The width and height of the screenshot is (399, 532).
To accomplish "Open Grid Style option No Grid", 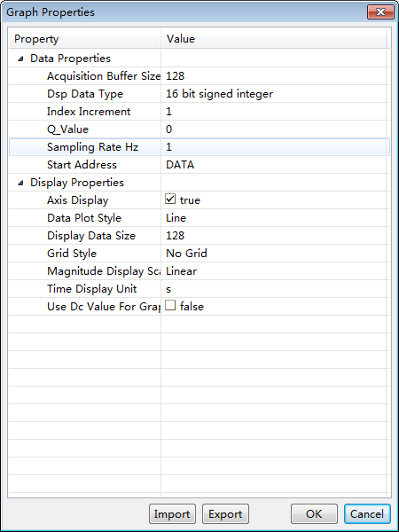I will (x=273, y=253).
